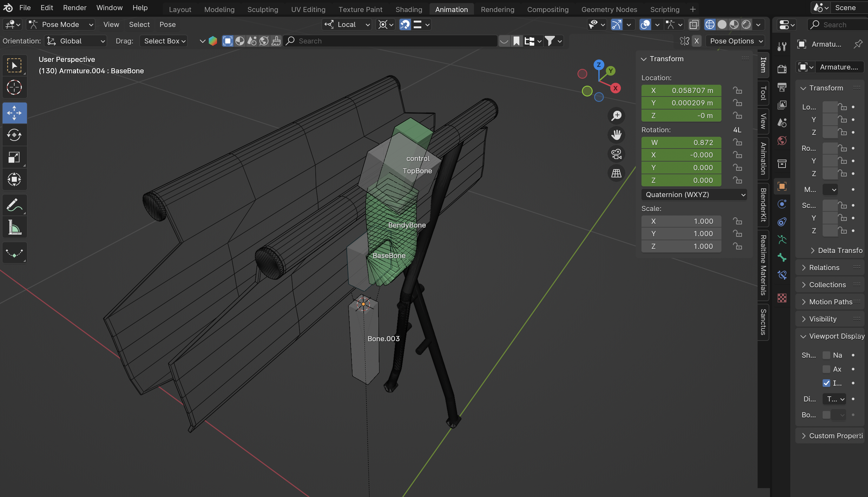The width and height of the screenshot is (868, 497).
Task: Activate the Cursor tool
Action: 14,87
